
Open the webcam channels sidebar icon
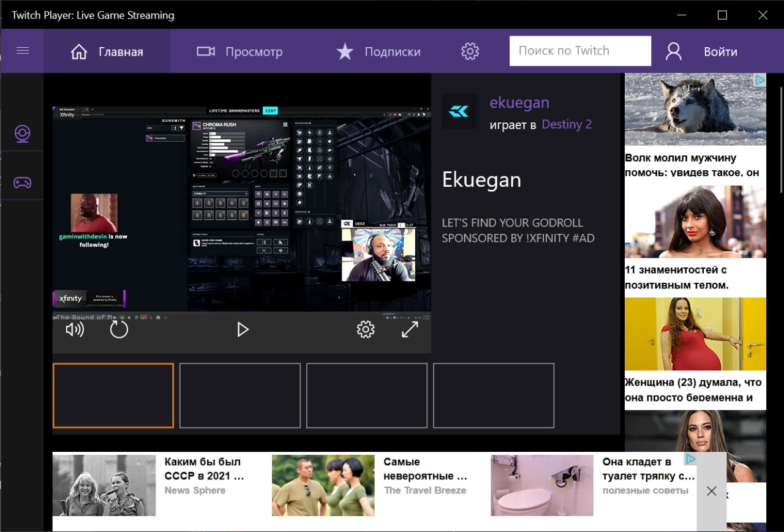(x=23, y=133)
